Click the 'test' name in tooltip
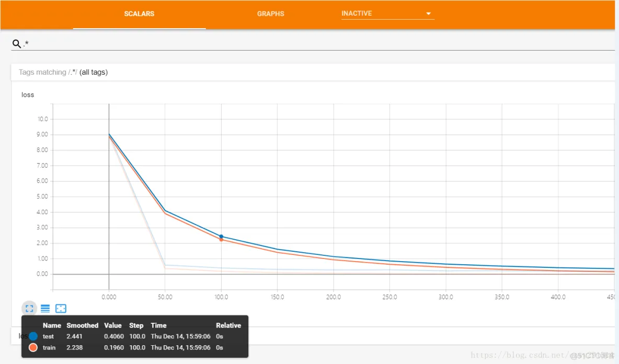 48,336
